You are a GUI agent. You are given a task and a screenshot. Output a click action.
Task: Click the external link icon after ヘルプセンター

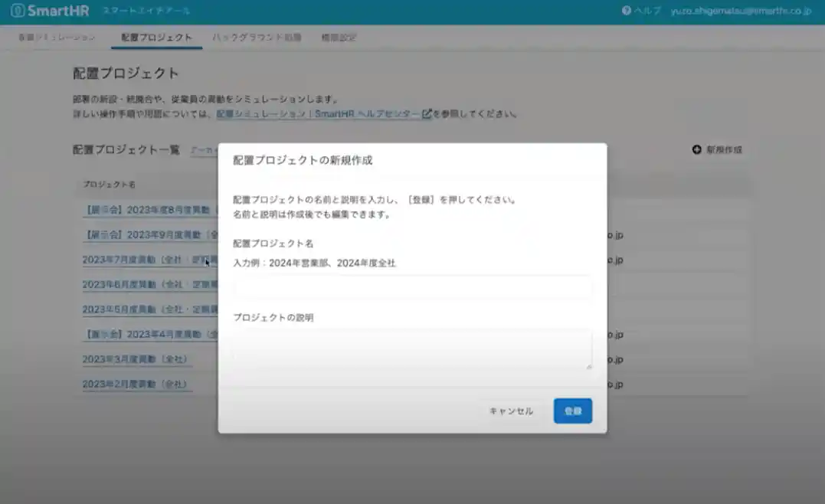[427, 114]
